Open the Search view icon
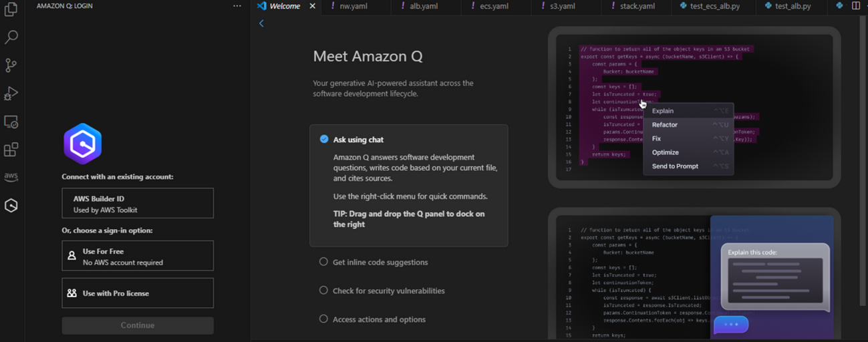 coord(11,37)
